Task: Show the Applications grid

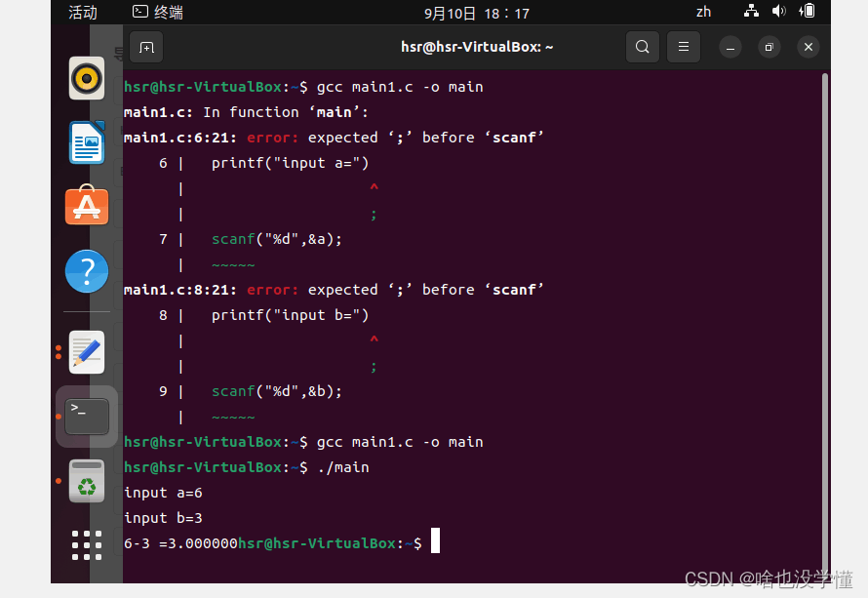Action: pos(86,545)
